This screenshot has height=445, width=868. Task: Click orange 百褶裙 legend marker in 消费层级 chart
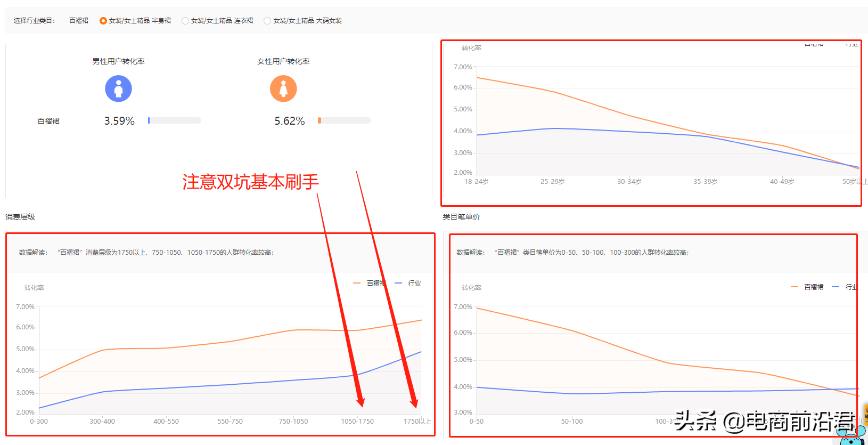click(357, 283)
